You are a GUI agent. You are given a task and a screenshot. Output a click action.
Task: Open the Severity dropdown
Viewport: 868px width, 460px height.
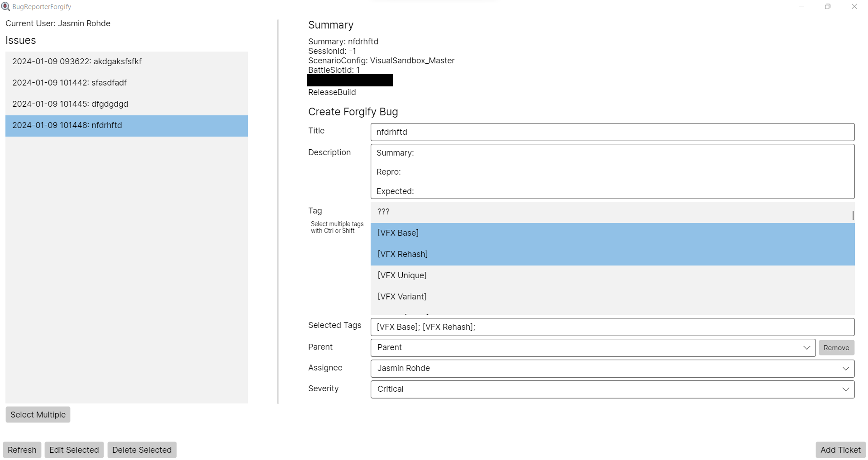click(x=612, y=389)
